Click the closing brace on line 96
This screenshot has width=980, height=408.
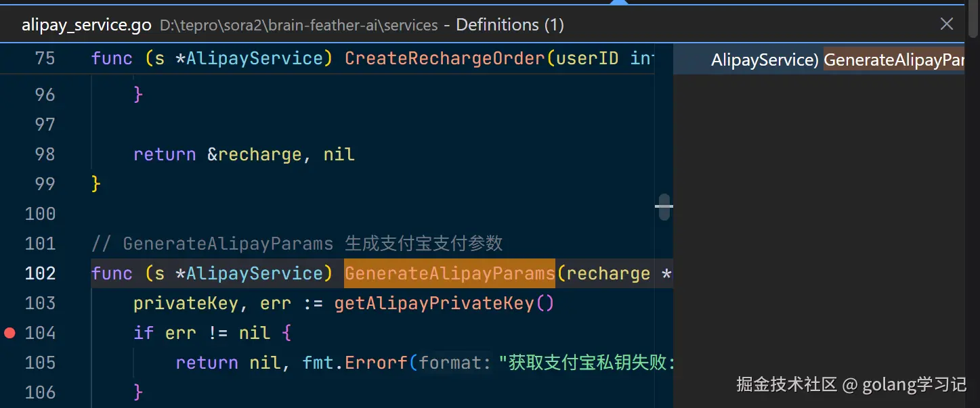[138, 95]
